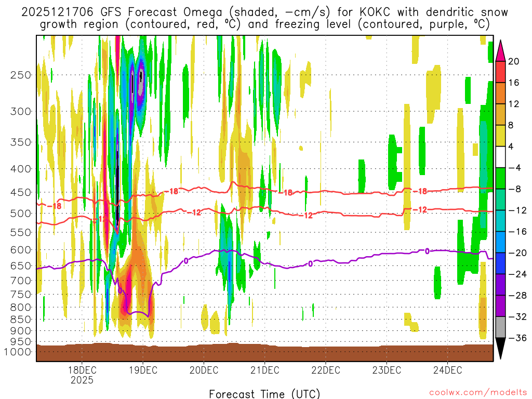Click the 1000 pressure level label

[18, 352]
